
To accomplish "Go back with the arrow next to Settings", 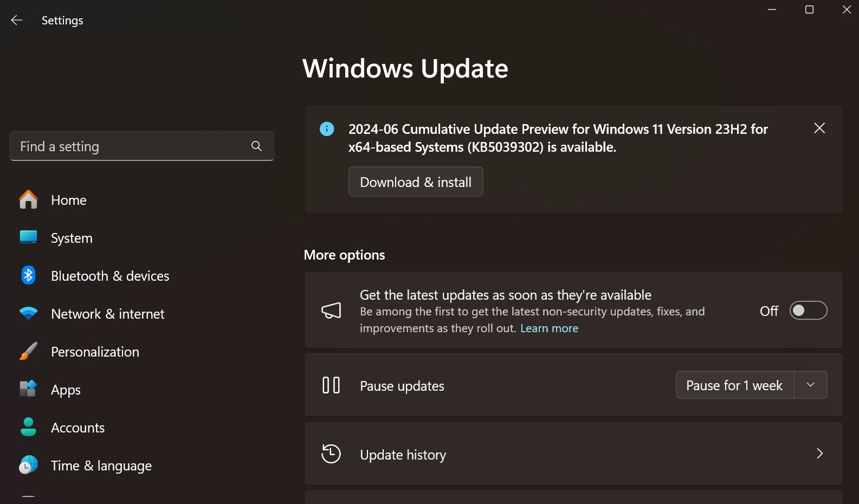I will click(x=17, y=20).
